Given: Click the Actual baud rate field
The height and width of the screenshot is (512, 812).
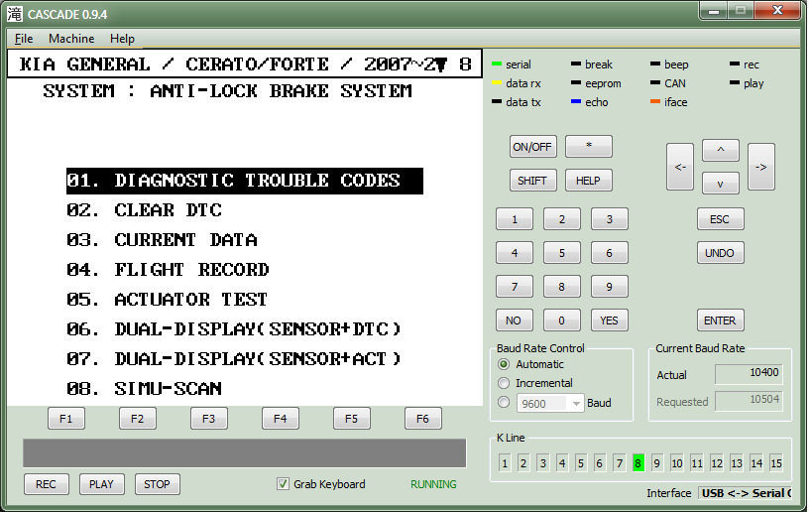Looking at the screenshot, I should [x=749, y=374].
